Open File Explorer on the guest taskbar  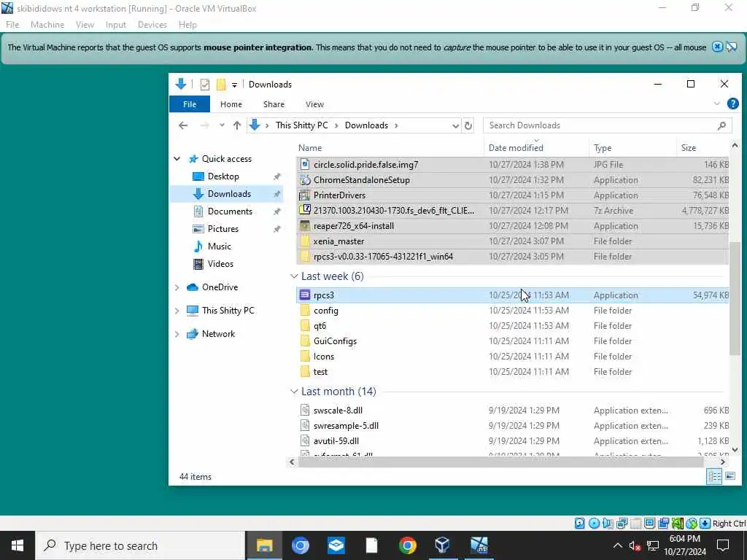pos(264,545)
